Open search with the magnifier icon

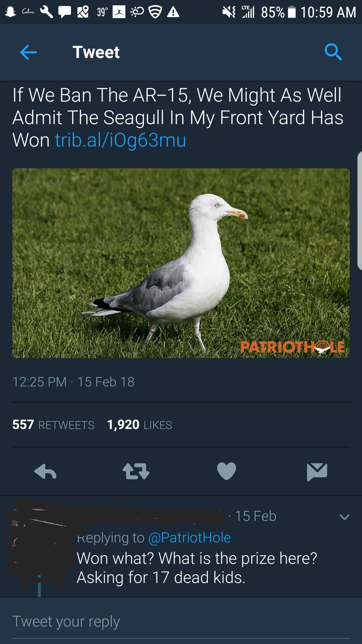click(333, 52)
